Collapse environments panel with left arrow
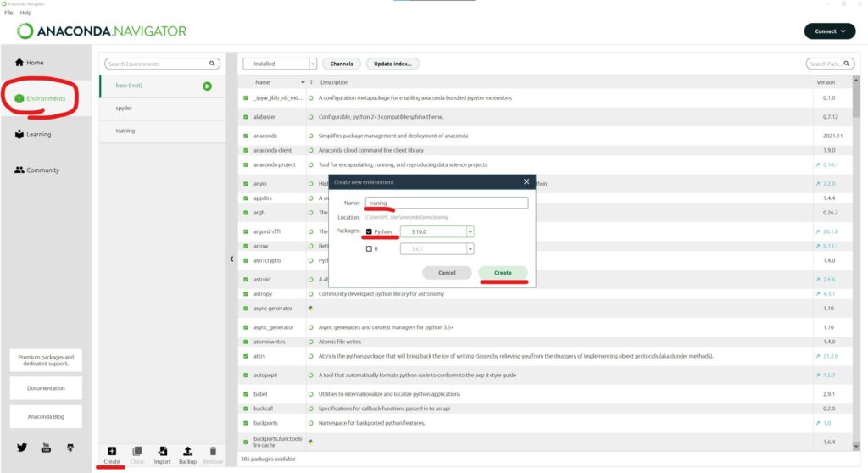Viewport: 868px width, 473px height. click(x=231, y=259)
